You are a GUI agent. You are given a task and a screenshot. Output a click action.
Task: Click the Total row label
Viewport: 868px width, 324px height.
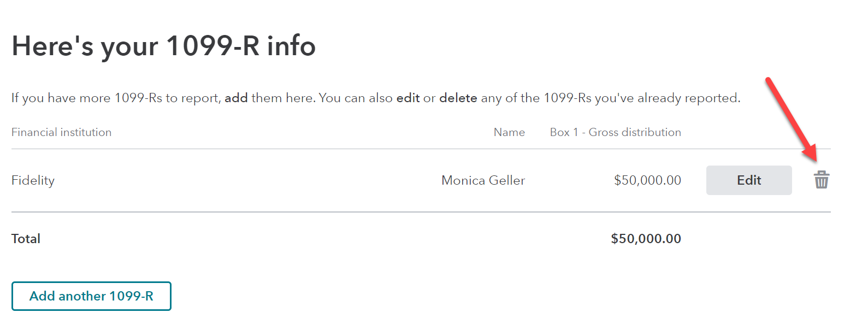pos(26,239)
